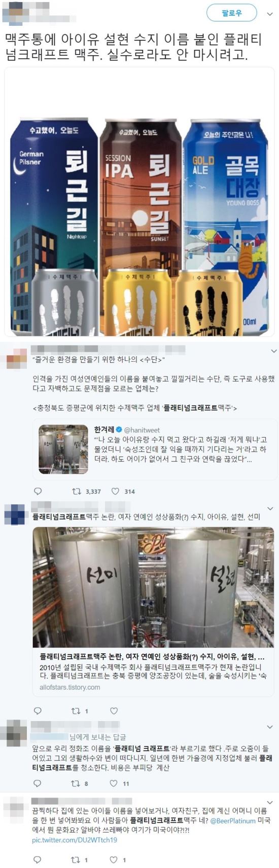The height and width of the screenshot is (868, 279).
Task: Expand options chevron on the <수단> reply
Action: pos(273,351)
